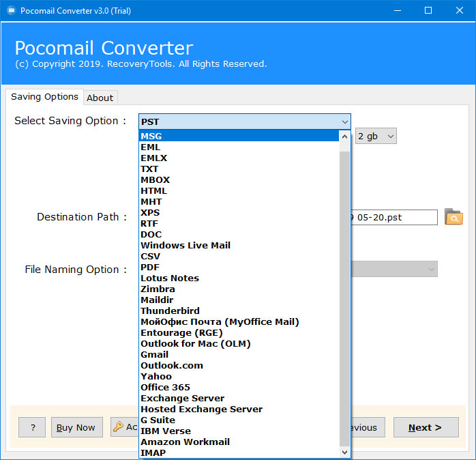
Task: Pick PDF in the saving list
Action: click(239, 267)
